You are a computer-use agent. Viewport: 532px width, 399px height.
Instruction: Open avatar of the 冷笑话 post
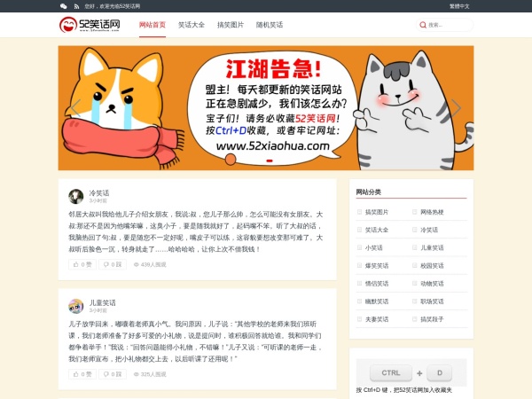pos(76,197)
